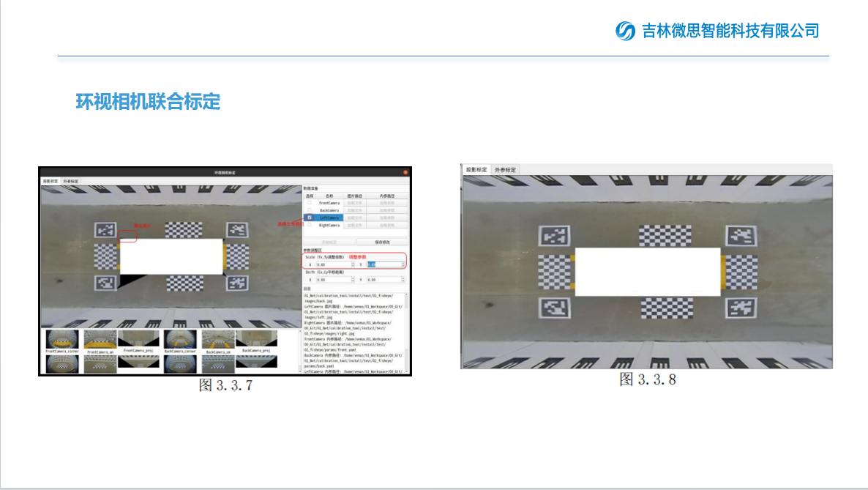Decrement the Shift X spinner value
The image size is (868, 490).
pos(353,281)
